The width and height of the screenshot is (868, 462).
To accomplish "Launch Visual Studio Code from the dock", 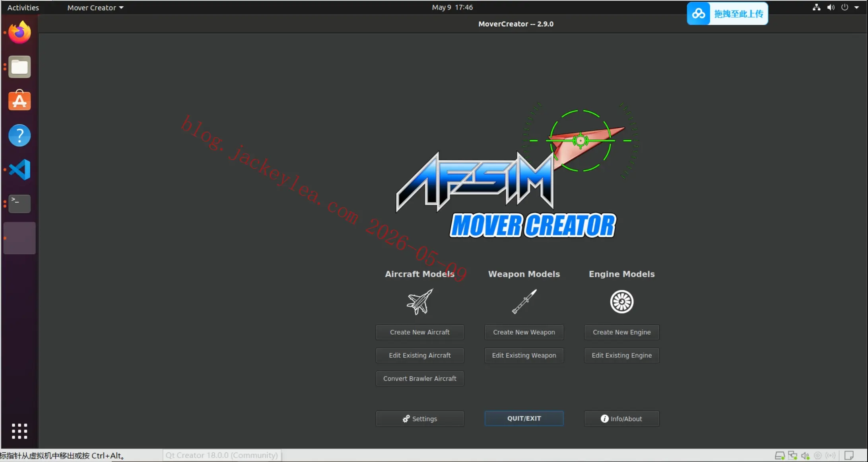I will 19,170.
